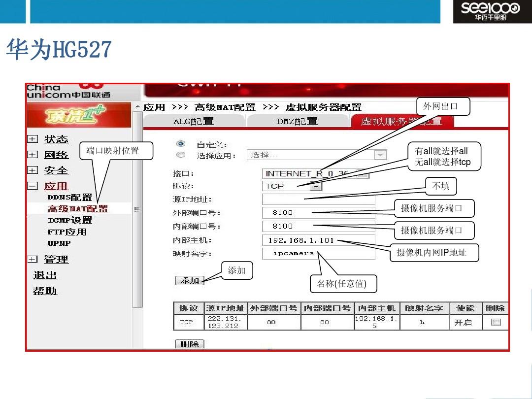Open the 网络 menu link
The height and width of the screenshot is (399, 532).
pyautogui.click(x=56, y=155)
